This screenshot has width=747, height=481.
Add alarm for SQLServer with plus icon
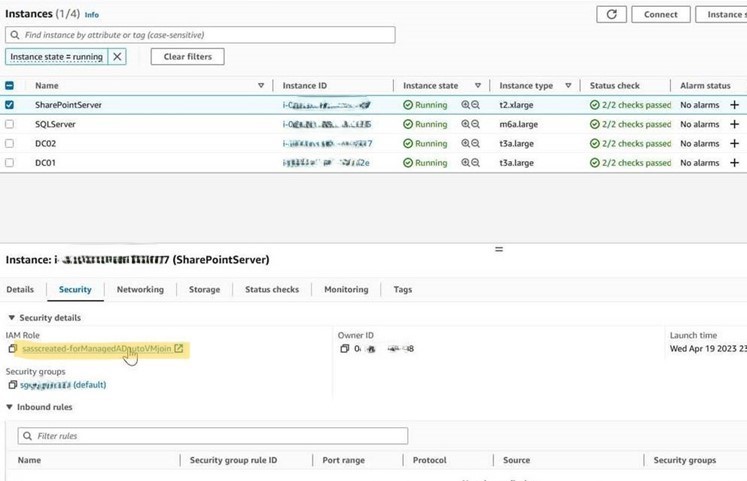pos(734,124)
